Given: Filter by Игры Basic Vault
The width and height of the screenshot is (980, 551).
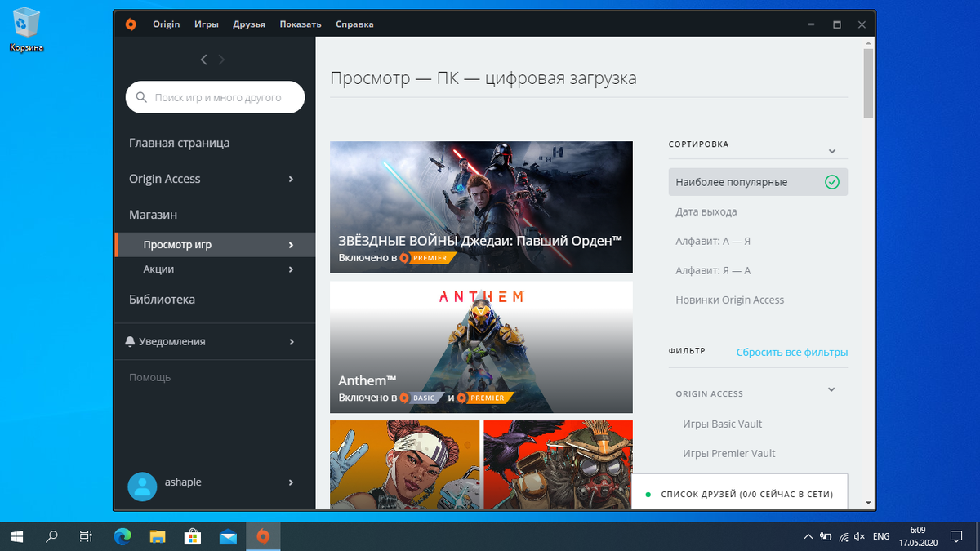Looking at the screenshot, I should [x=722, y=424].
